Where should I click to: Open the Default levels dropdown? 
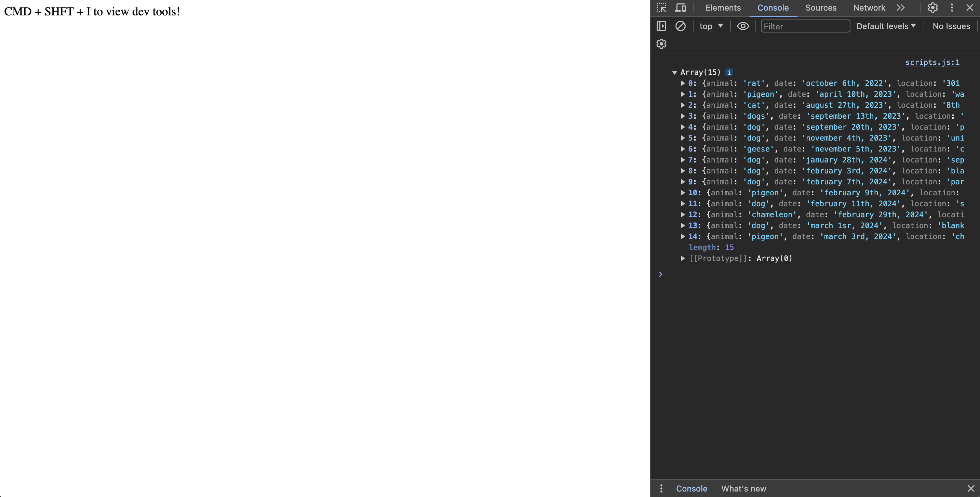[886, 26]
